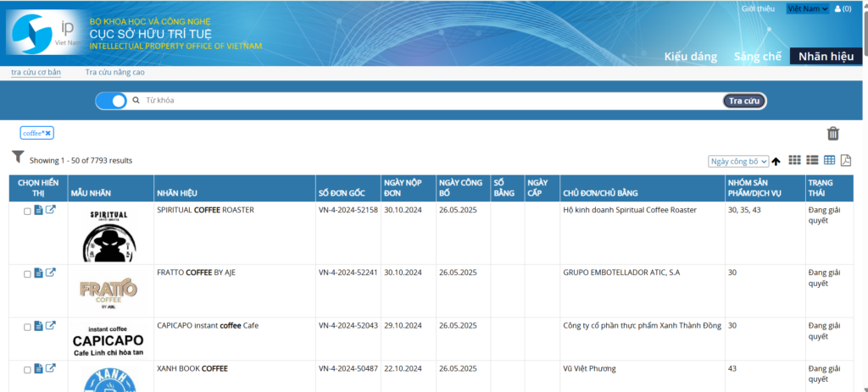Screen dimensions: 868x392
Task: Tick checkbox for FRATTO COFFEE BY AJE
Action: [x=27, y=274]
